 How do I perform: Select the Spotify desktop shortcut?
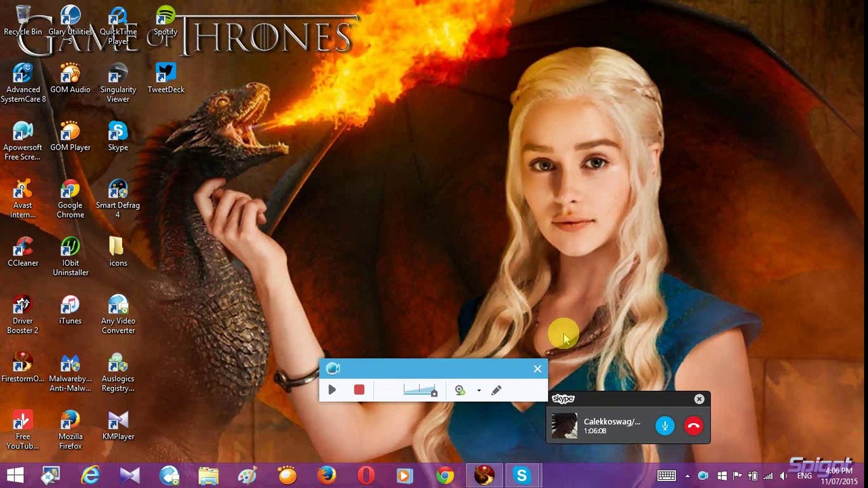coord(165,20)
